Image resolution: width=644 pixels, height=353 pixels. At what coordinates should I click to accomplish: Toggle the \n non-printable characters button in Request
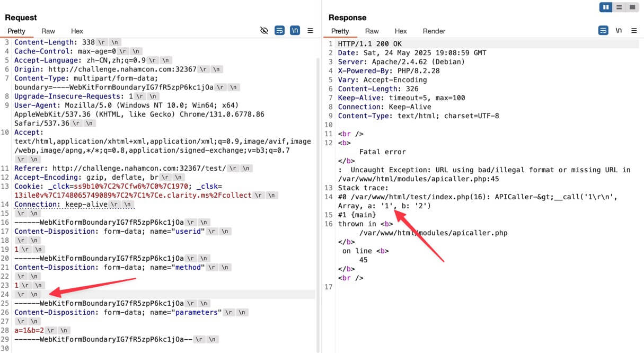click(295, 31)
